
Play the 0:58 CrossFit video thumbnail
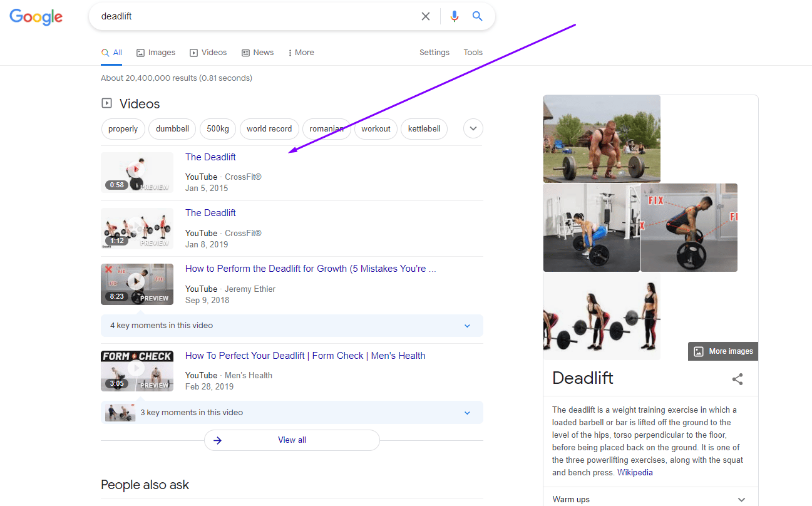point(137,172)
